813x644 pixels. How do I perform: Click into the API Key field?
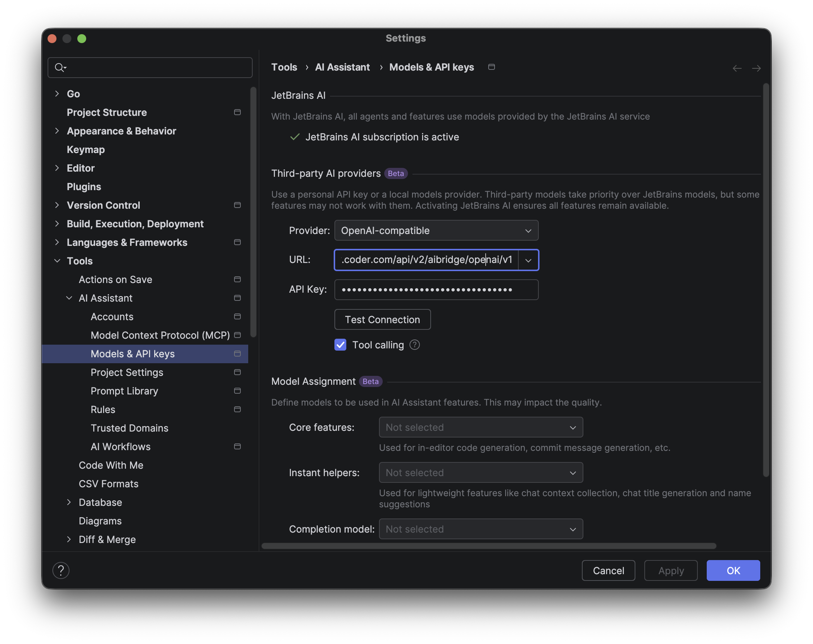coord(436,289)
